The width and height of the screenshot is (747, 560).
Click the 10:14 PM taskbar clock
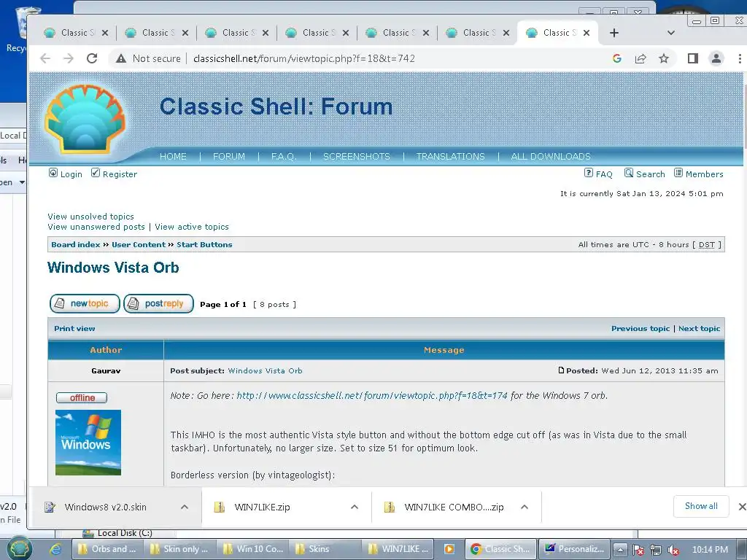tap(710, 550)
